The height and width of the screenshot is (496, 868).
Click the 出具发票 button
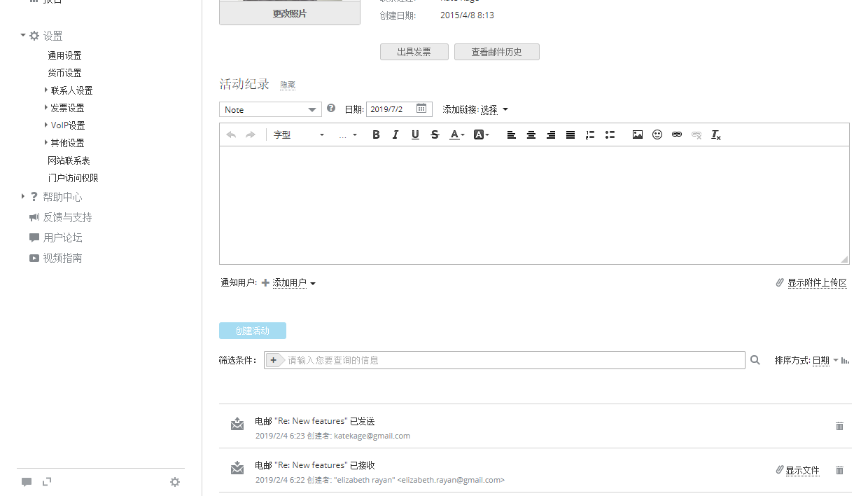pos(414,52)
